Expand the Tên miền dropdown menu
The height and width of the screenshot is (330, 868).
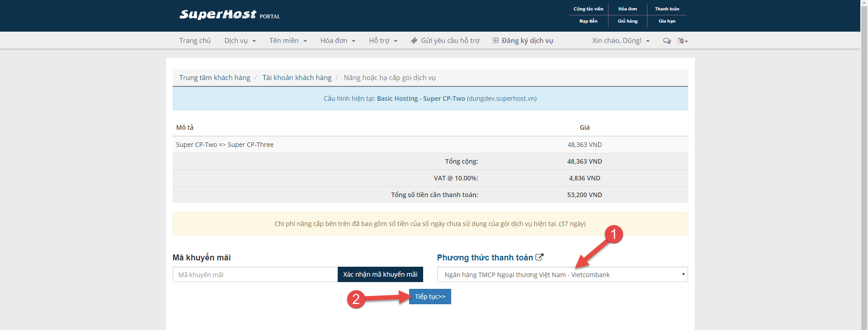coord(288,41)
